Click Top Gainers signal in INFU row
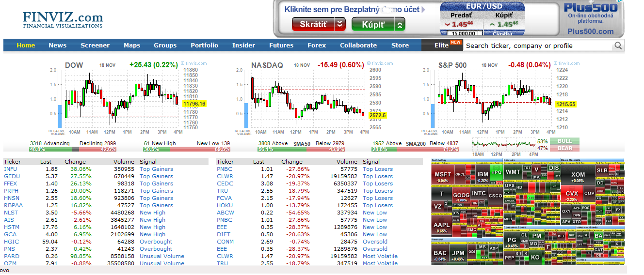The width and height of the screenshot is (644, 275). (x=156, y=169)
